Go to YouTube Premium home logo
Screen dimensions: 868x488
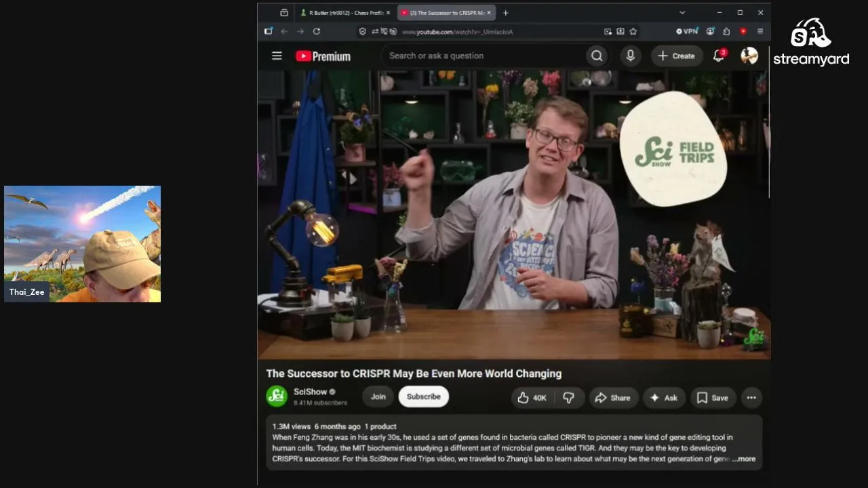(323, 56)
